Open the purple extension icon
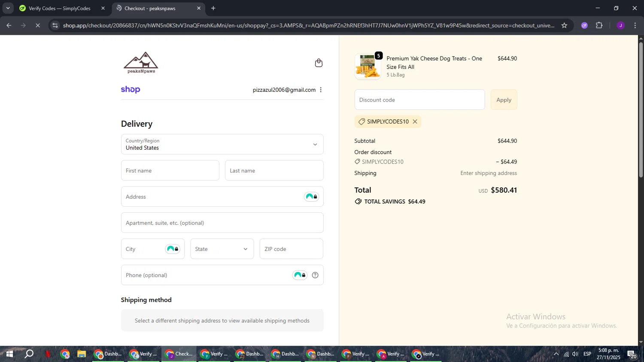The image size is (644, 362). pyautogui.click(x=584, y=25)
